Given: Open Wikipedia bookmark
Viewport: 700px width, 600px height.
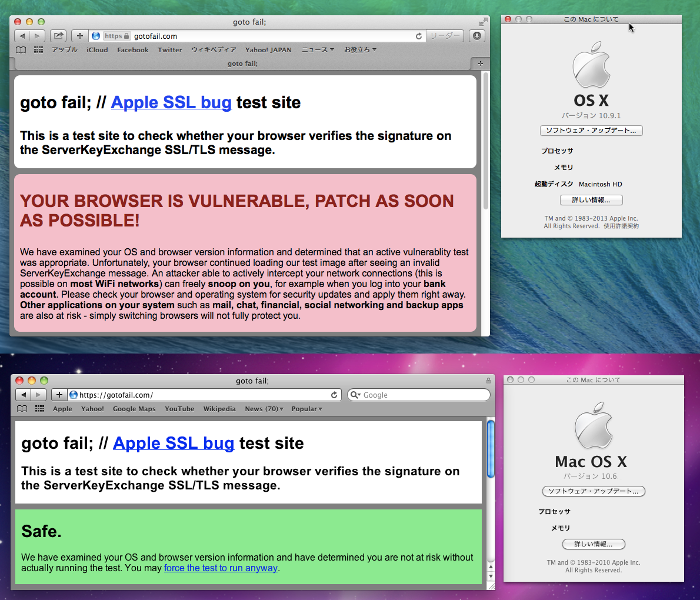Looking at the screenshot, I should (x=219, y=409).
